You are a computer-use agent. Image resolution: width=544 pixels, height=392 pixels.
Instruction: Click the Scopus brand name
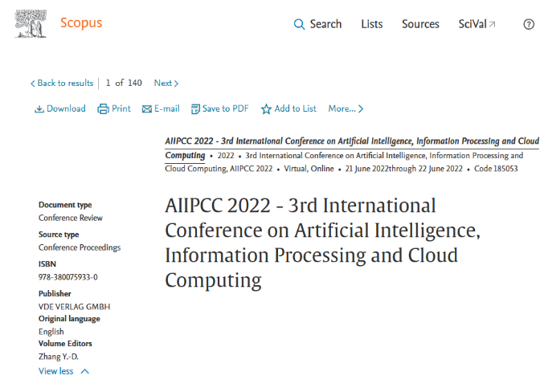(81, 22)
